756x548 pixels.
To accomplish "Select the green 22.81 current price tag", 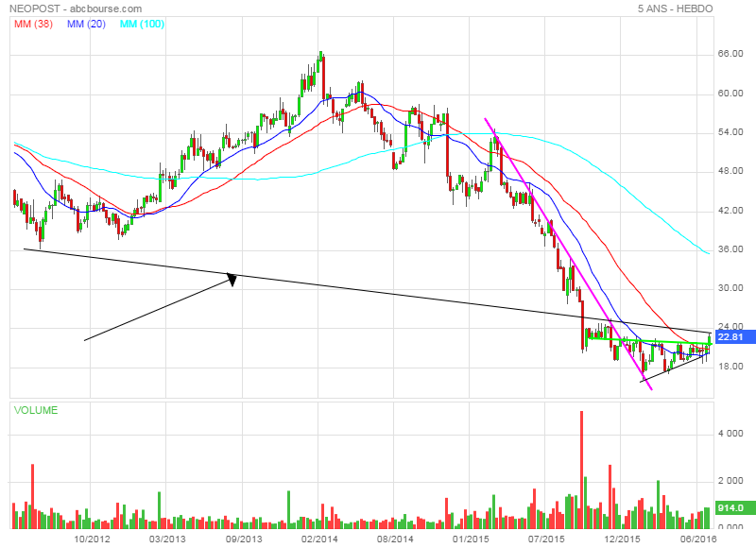I will pyautogui.click(x=730, y=336).
